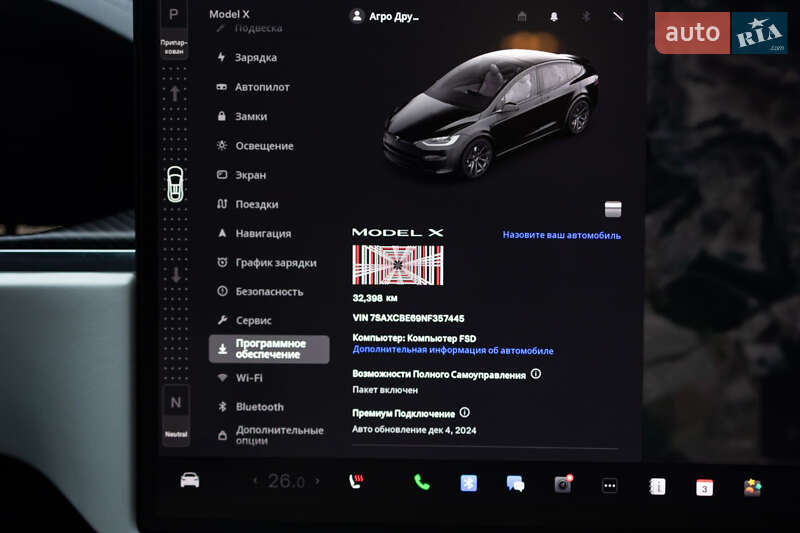Image resolution: width=800 pixels, height=533 pixels.
Task: Open the Wi-Fi settings
Action: click(x=240, y=378)
